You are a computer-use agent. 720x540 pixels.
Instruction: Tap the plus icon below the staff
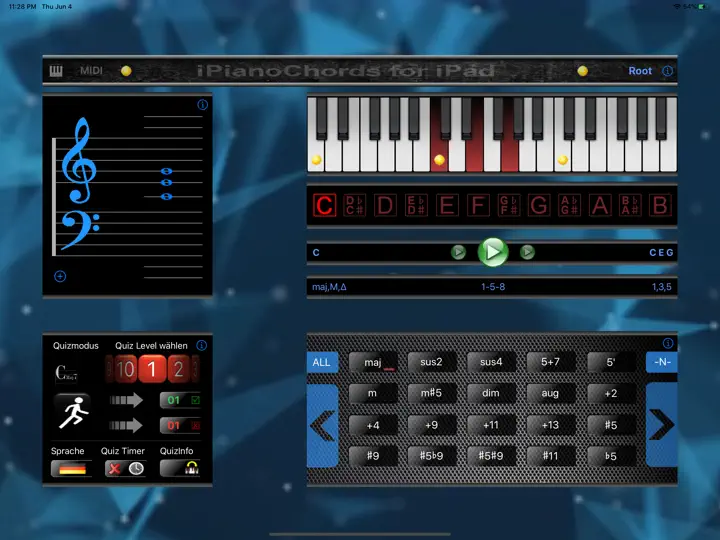pyautogui.click(x=60, y=276)
